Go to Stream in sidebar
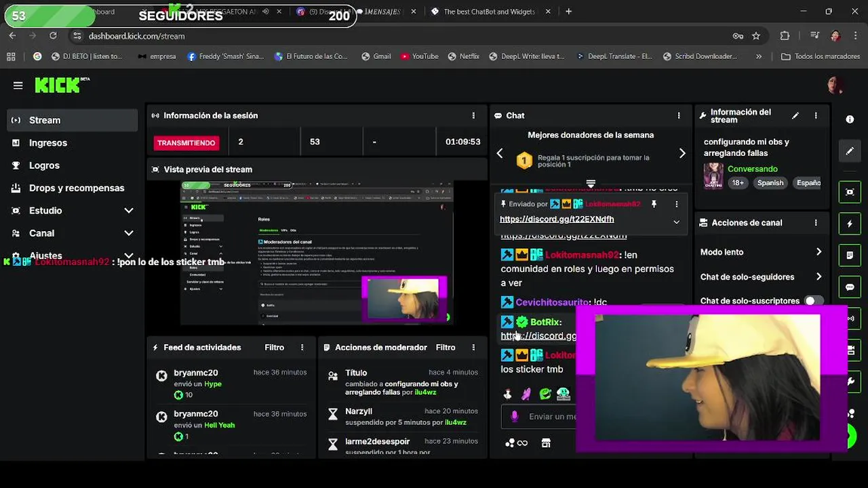The height and width of the screenshot is (488, 868). pyautogui.click(x=73, y=120)
